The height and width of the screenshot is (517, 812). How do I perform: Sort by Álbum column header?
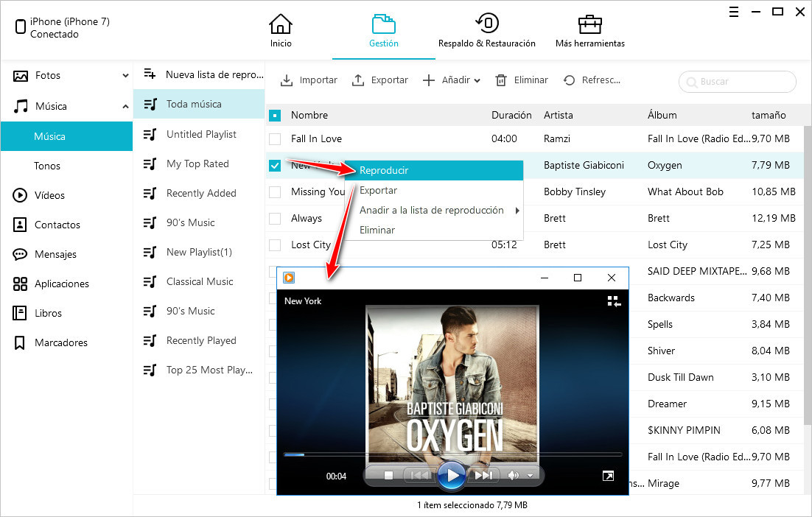point(662,116)
